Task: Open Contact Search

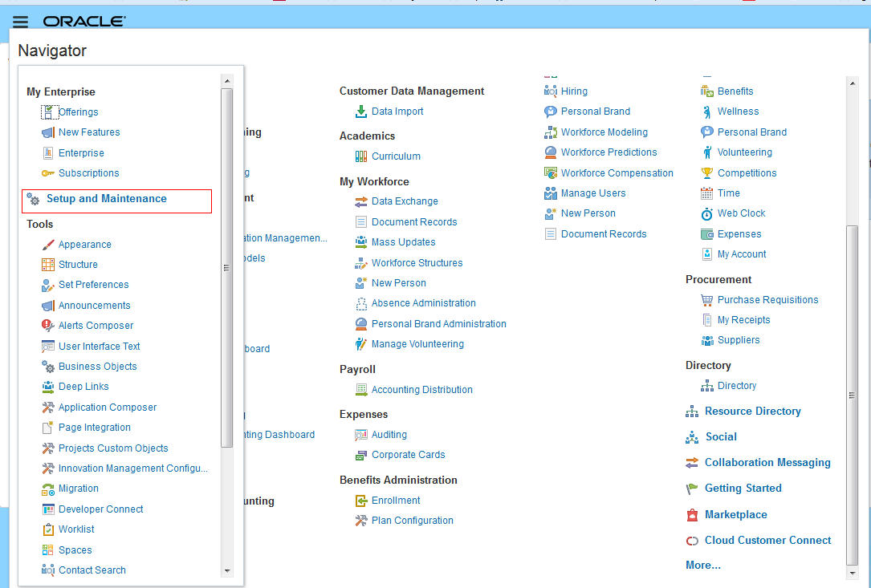Action: 92,570
